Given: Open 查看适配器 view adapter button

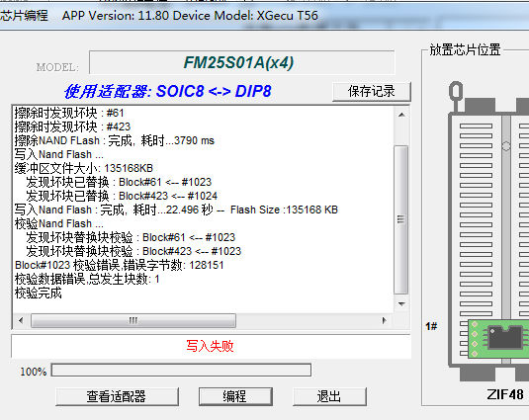Looking at the screenshot, I should click(117, 396).
